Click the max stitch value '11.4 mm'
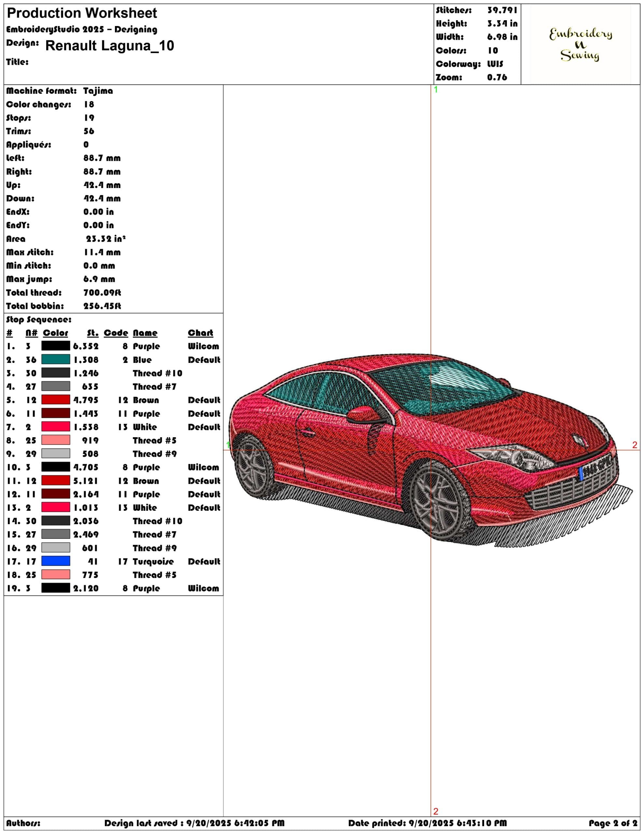This screenshot has width=644, height=834. point(102,252)
